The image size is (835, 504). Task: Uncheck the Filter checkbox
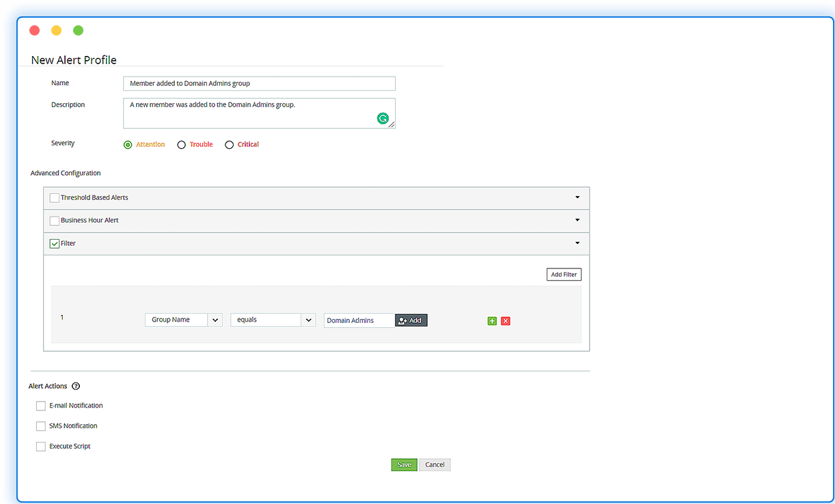tap(54, 243)
